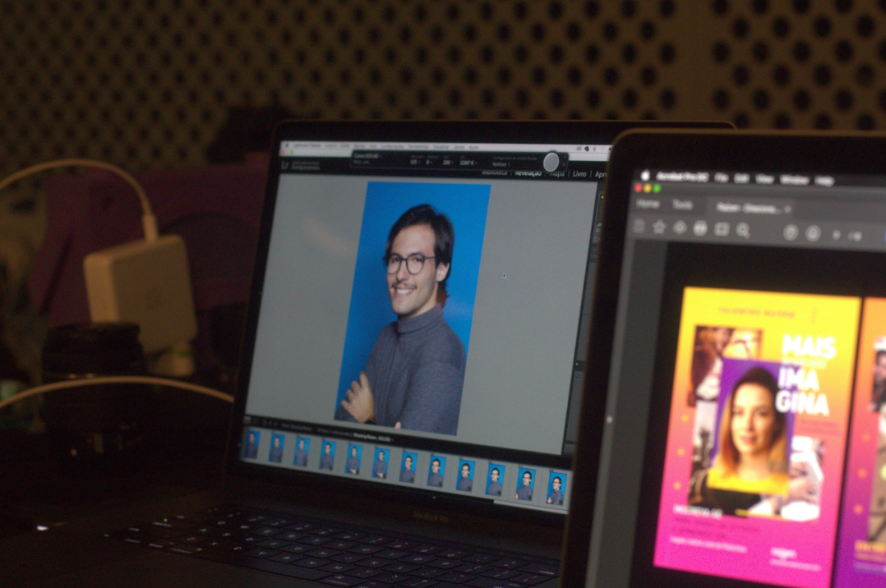
Task: Click the previous page circle icon in Acrobat
Action: coord(791,232)
